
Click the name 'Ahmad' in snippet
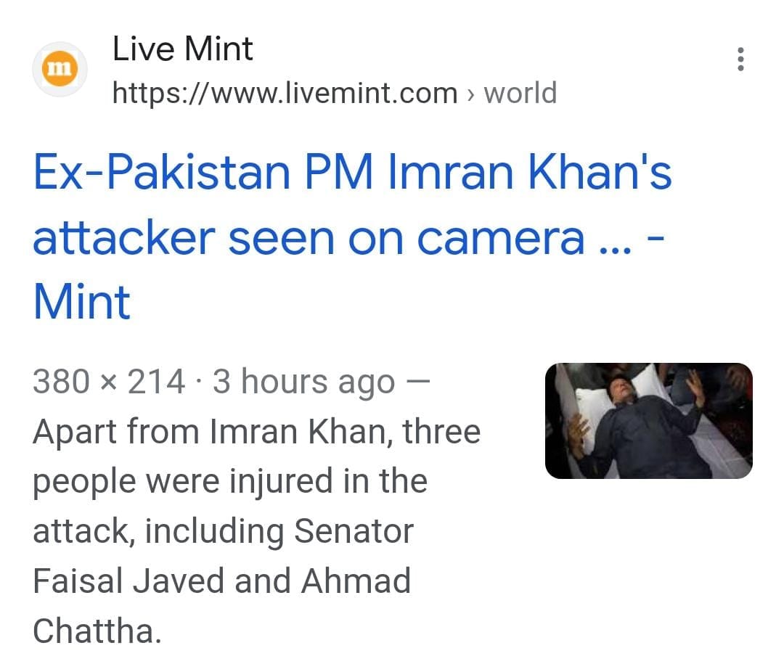coord(355,581)
